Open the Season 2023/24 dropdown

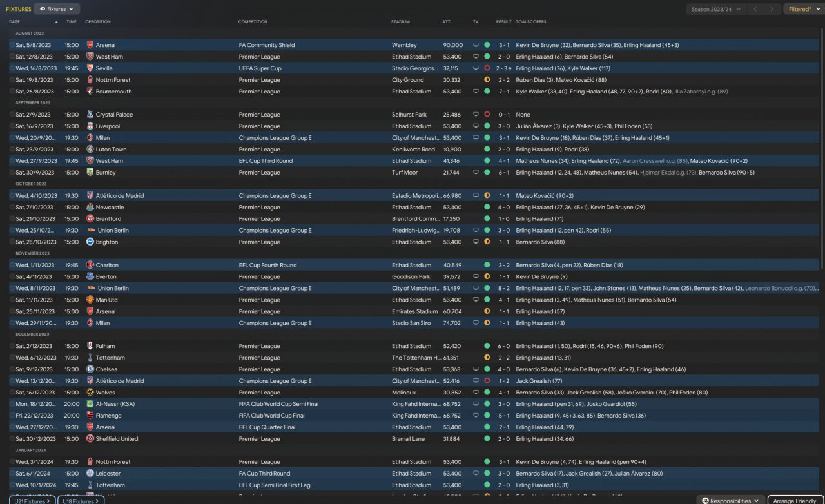pos(716,9)
